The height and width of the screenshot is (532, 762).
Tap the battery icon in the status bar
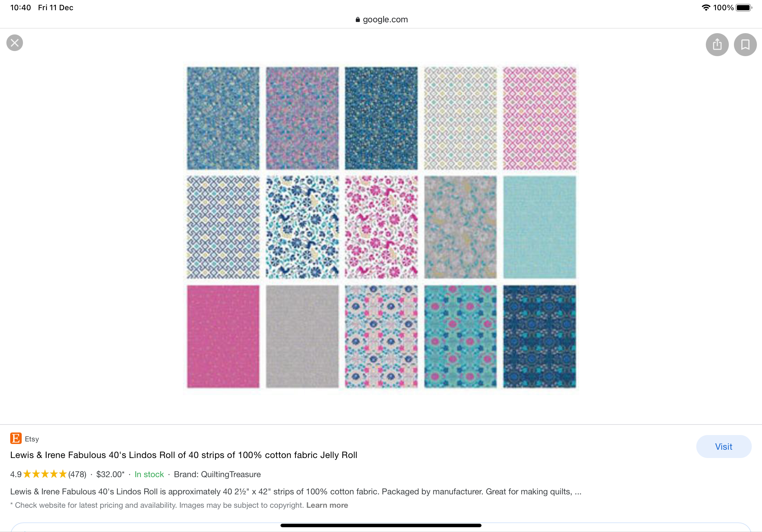743,7
